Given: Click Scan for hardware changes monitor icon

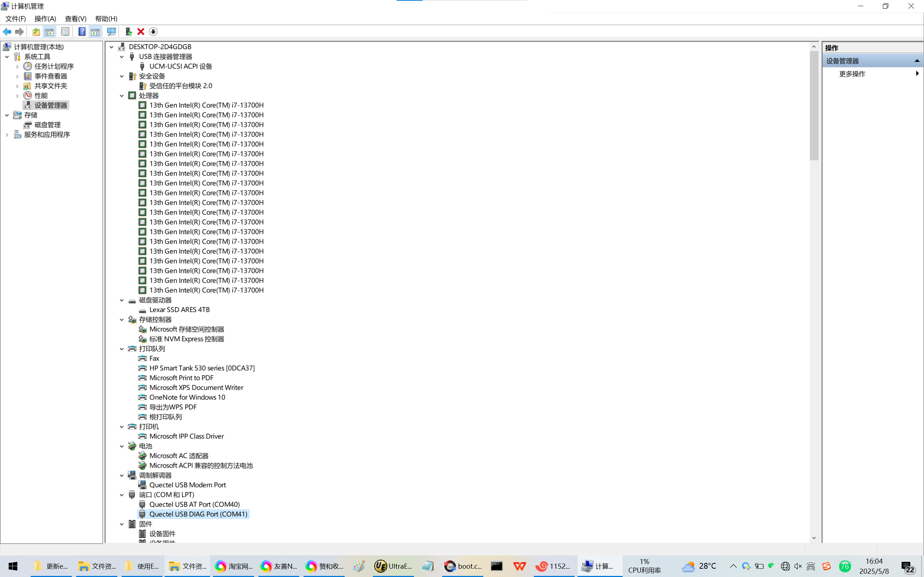Looking at the screenshot, I should (111, 32).
